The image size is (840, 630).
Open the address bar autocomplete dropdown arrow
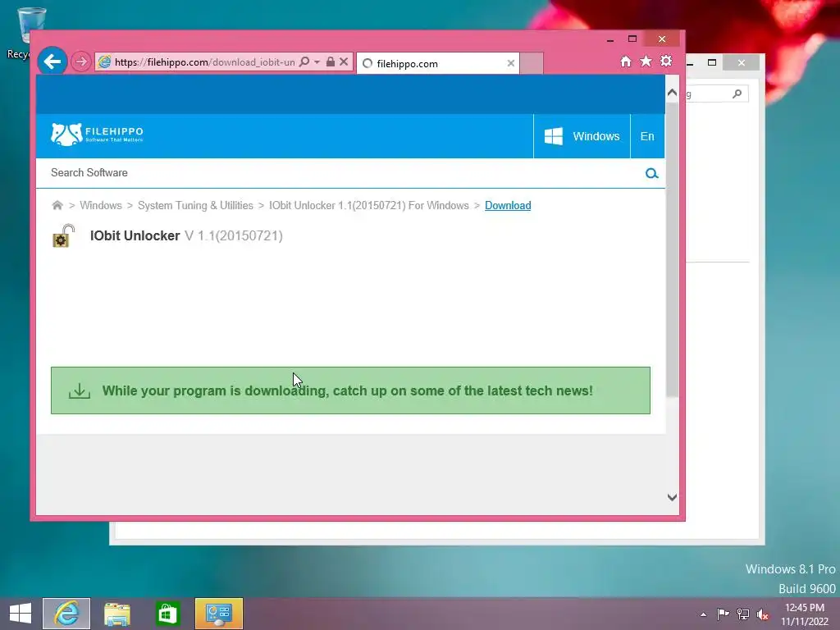pyautogui.click(x=317, y=62)
